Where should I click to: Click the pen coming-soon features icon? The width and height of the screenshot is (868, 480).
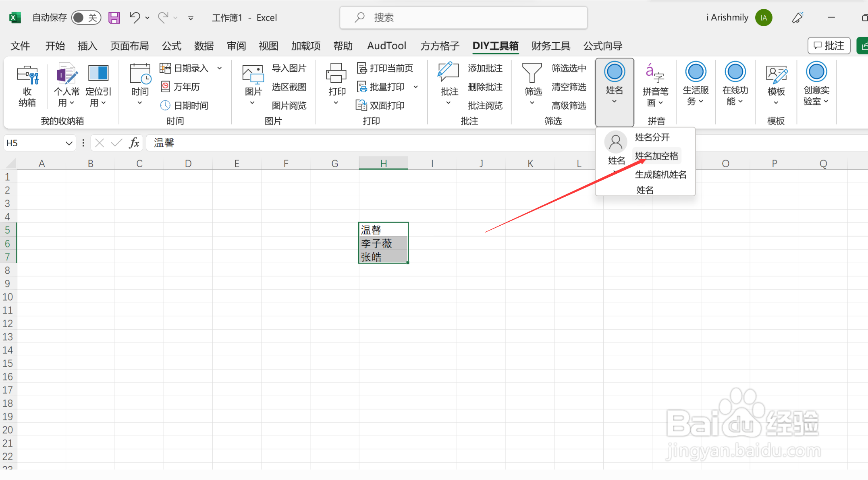pyautogui.click(x=797, y=17)
